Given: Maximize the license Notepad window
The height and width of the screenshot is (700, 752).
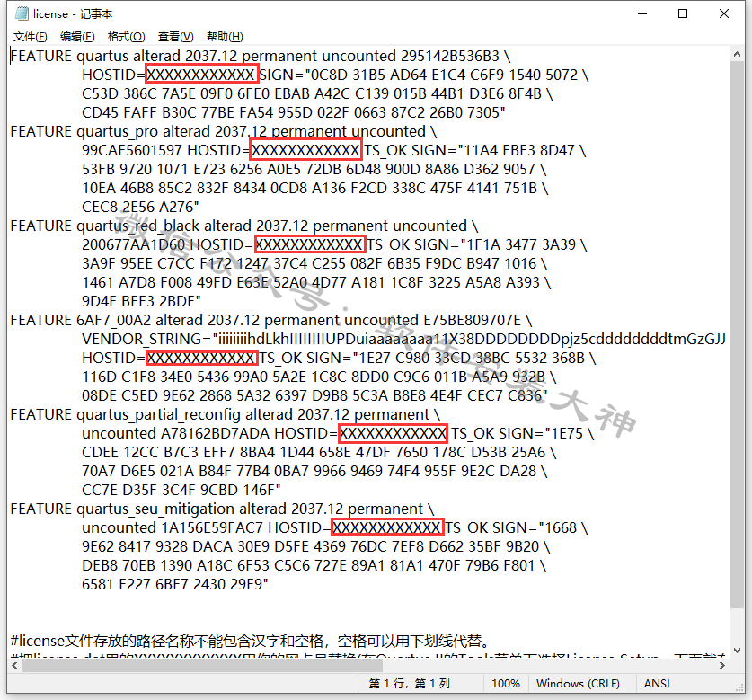Looking at the screenshot, I should coord(683,13).
